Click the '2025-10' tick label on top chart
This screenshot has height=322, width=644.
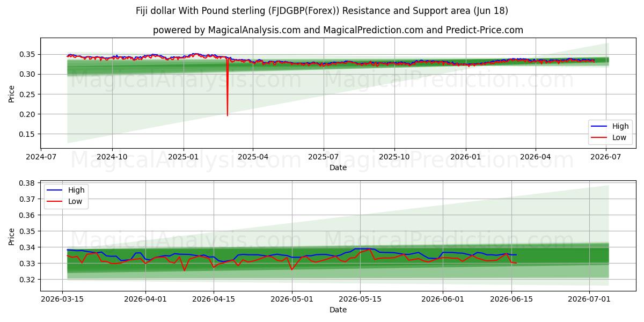click(x=394, y=157)
